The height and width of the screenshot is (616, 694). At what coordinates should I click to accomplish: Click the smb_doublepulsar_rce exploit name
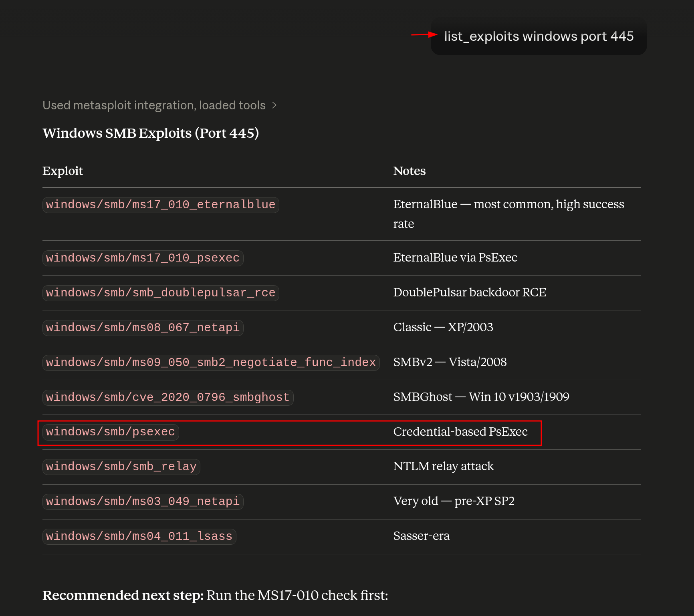pyautogui.click(x=161, y=293)
